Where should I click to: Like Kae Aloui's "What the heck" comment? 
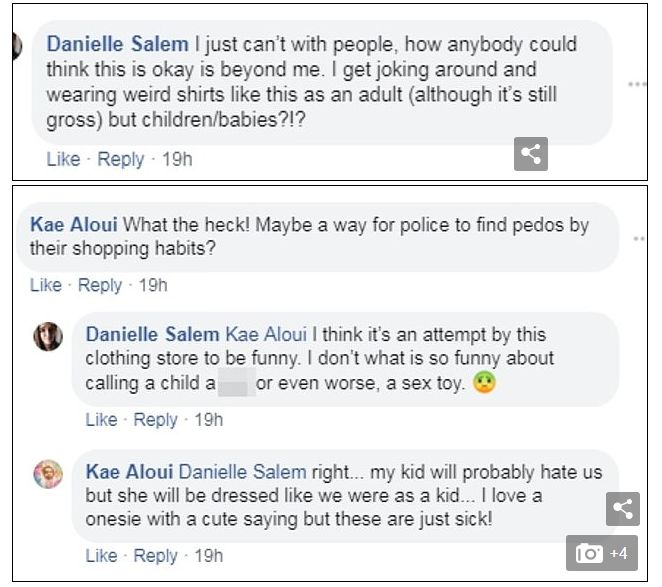tap(46, 285)
